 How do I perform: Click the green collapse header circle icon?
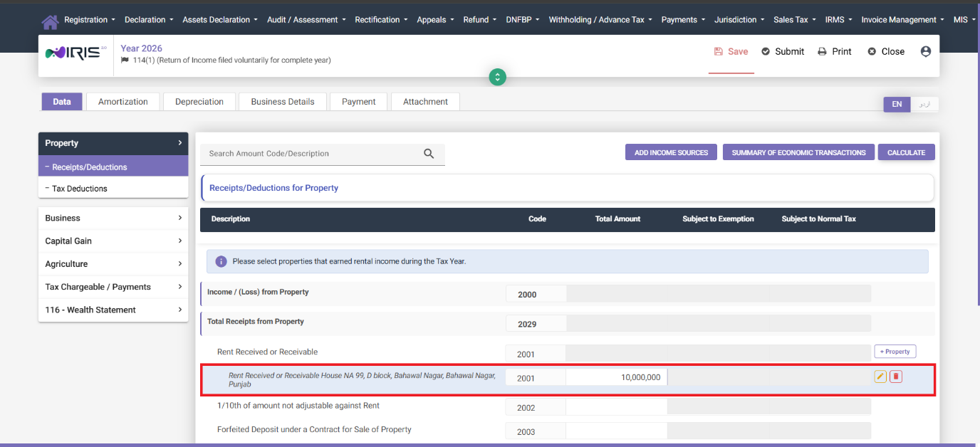(x=498, y=77)
